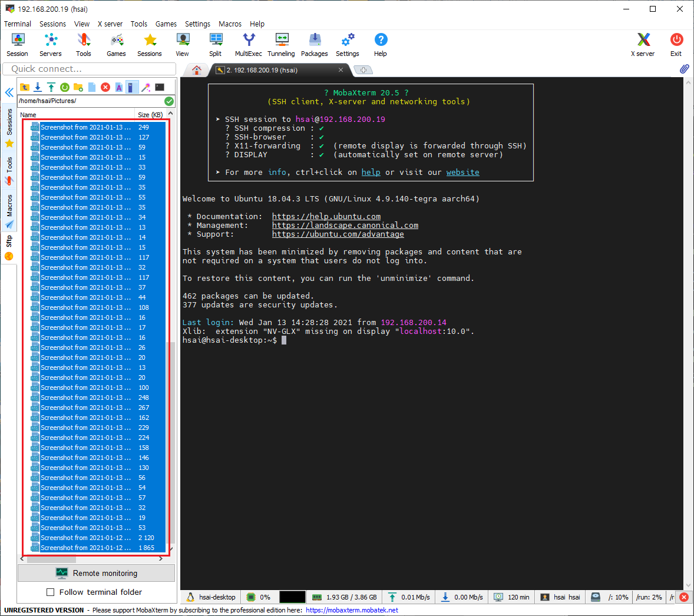Open the Packages toolbar icon
The width and height of the screenshot is (694, 616).
click(x=314, y=45)
